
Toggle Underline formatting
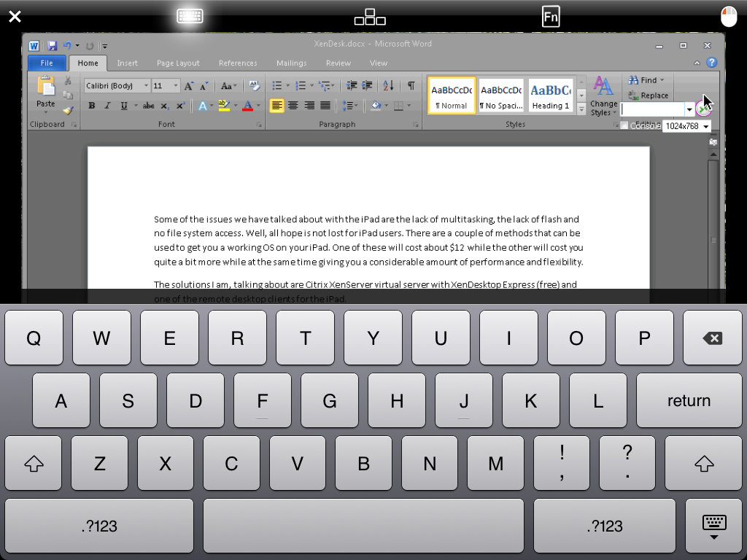pos(124,106)
